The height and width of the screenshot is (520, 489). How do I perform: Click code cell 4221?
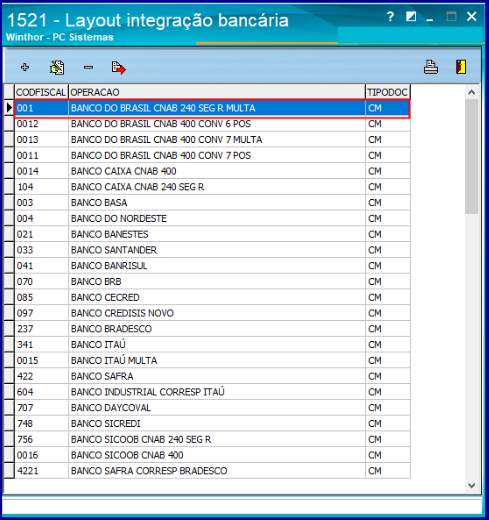[x=41, y=471]
